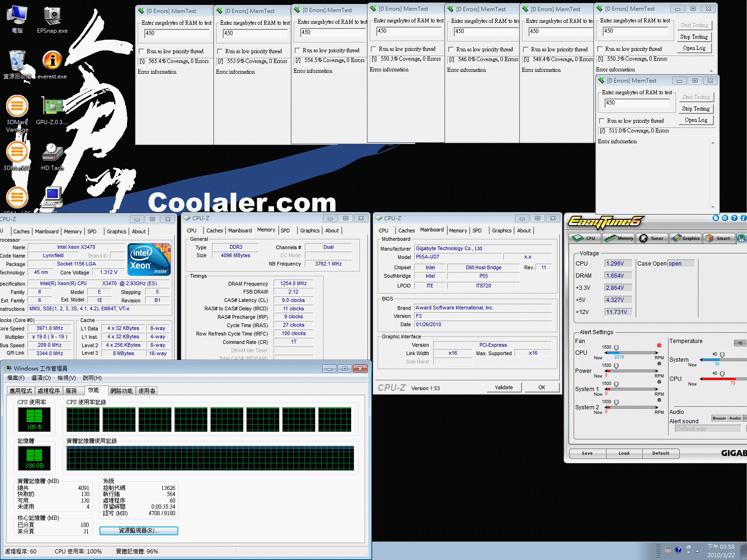Check low priority thread in 553.9% MemTest window

(220, 51)
